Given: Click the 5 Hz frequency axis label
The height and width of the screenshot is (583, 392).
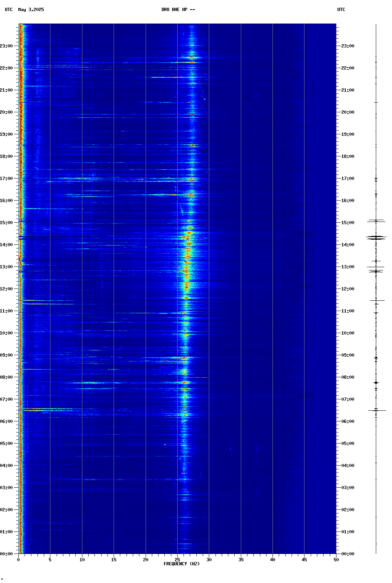Looking at the screenshot, I should click(x=50, y=560).
